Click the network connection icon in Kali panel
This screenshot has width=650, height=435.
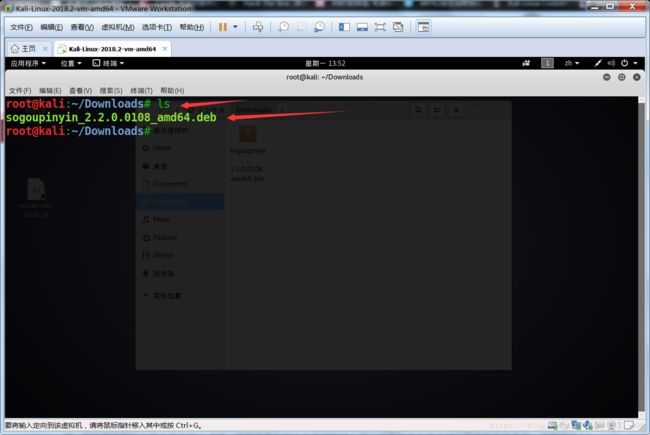tap(597, 63)
